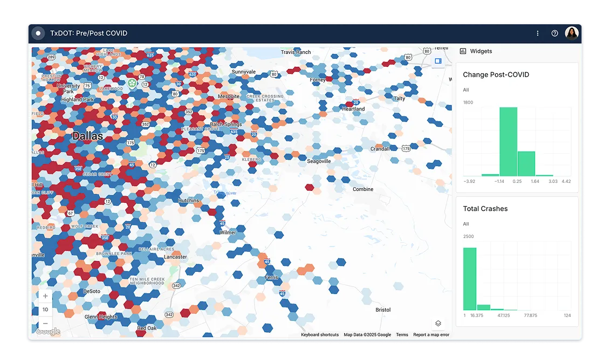Open the Widgets panel icon
This screenshot has width=610, height=364.
tap(463, 51)
